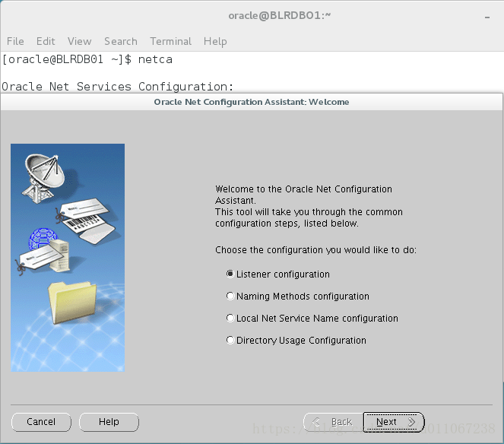Image resolution: width=504 pixels, height=444 pixels.
Task: Cancel the Net Configuration Assistant
Action: (41, 422)
